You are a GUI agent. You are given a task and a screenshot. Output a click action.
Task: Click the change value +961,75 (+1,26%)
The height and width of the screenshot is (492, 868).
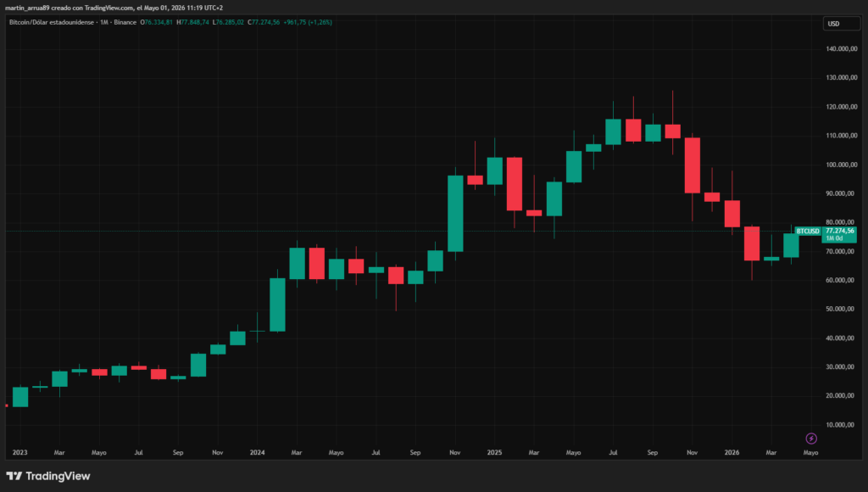click(308, 22)
